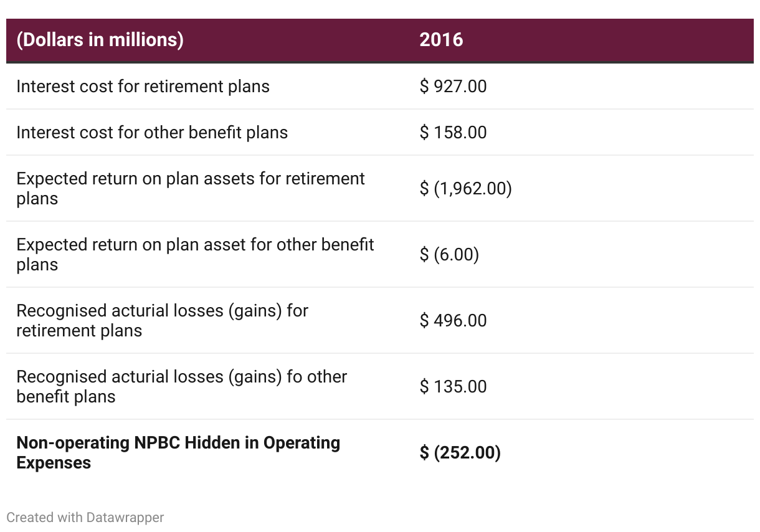
Task: Click the $ (6.00) value cell
Action: coord(449,254)
